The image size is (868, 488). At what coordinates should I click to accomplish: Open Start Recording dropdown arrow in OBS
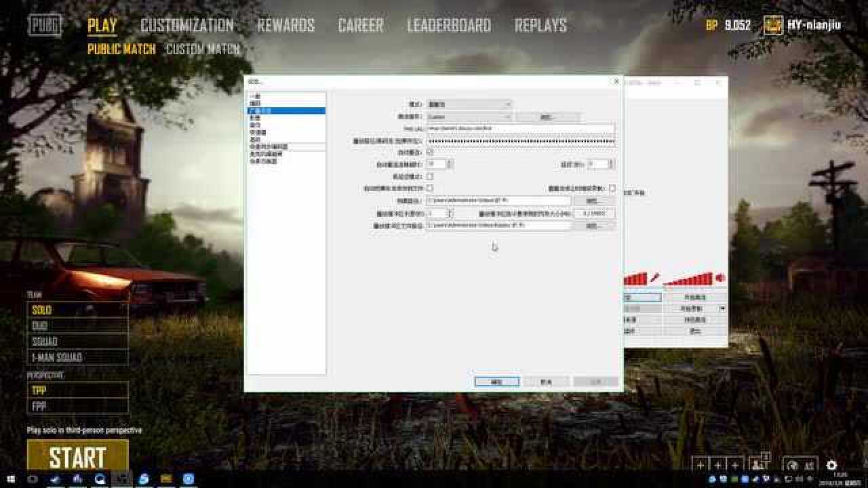pyautogui.click(x=722, y=308)
